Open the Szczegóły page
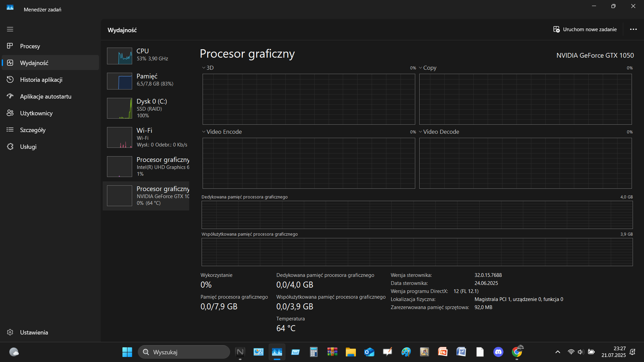 point(50,130)
